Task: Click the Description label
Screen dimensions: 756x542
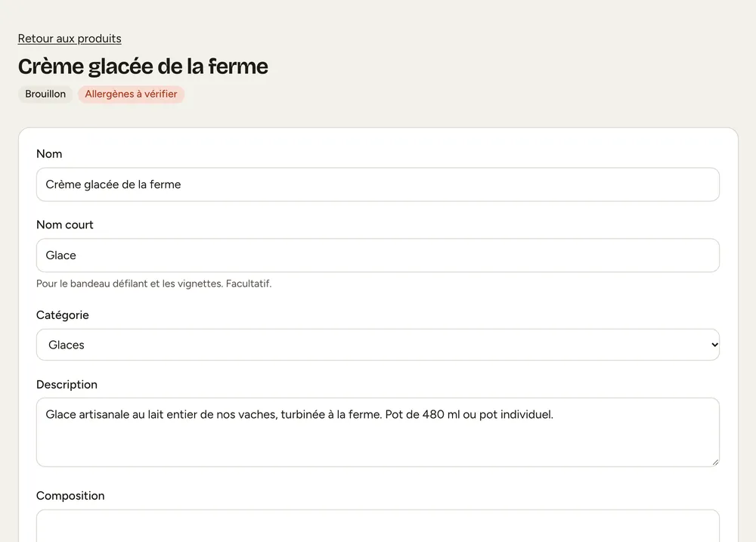Action: click(67, 384)
